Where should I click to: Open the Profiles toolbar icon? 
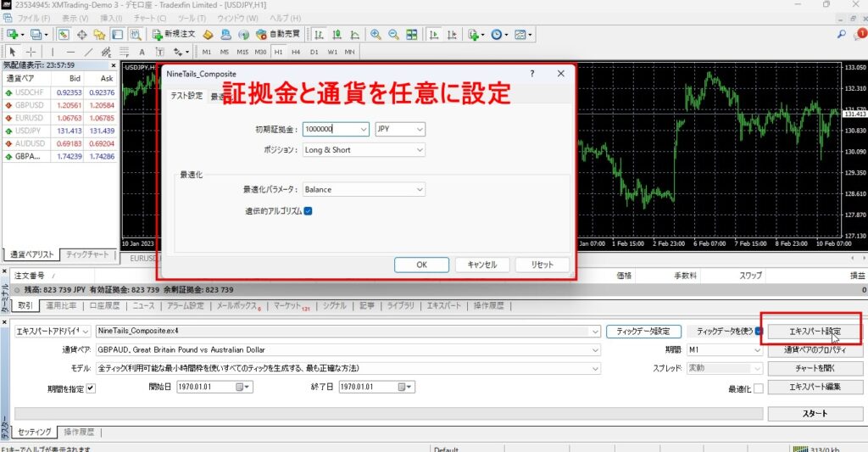(36, 34)
